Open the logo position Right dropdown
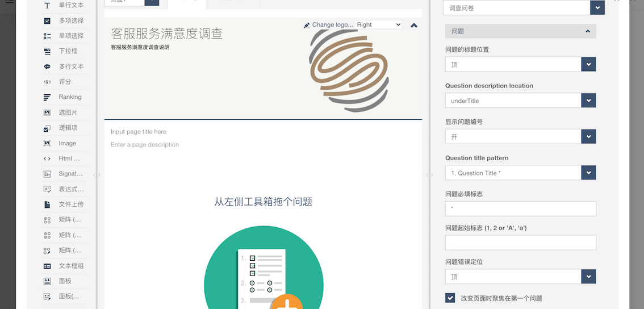This screenshot has height=309, width=644. (378, 25)
